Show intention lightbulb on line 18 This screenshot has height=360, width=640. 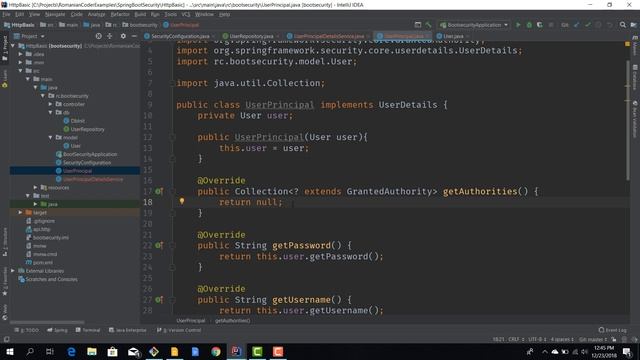coord(182,201)
